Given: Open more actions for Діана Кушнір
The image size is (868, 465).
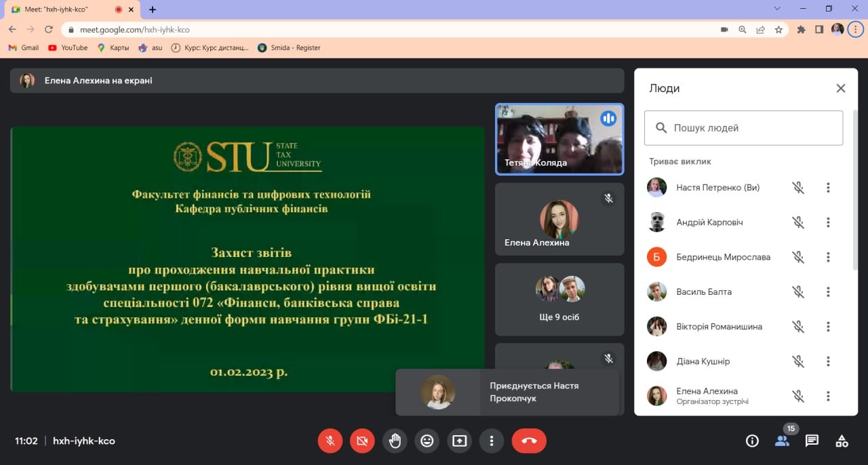Looking at the screenshot, I should pos(828,361).
